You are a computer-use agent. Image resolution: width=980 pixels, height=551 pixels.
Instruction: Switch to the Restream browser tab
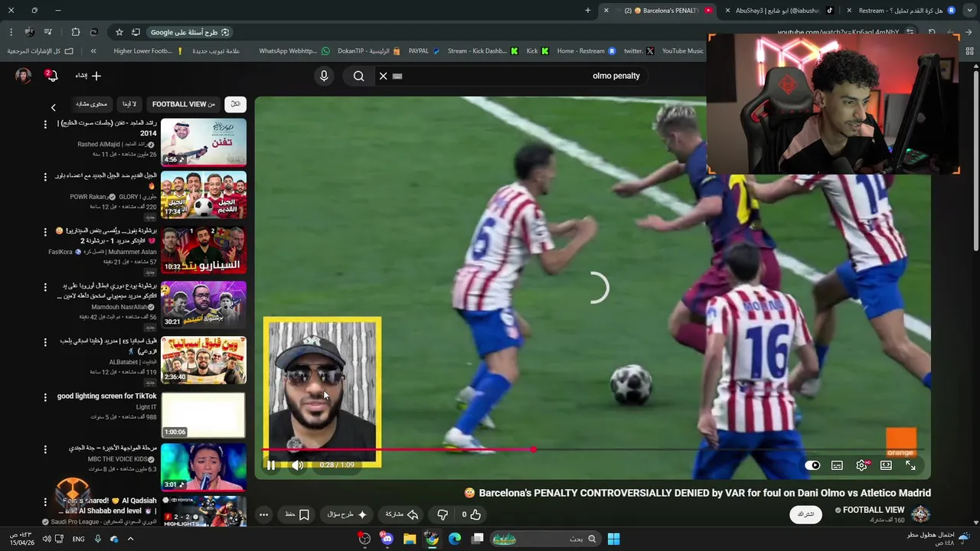pyautogui.click(x=904, y=11)
